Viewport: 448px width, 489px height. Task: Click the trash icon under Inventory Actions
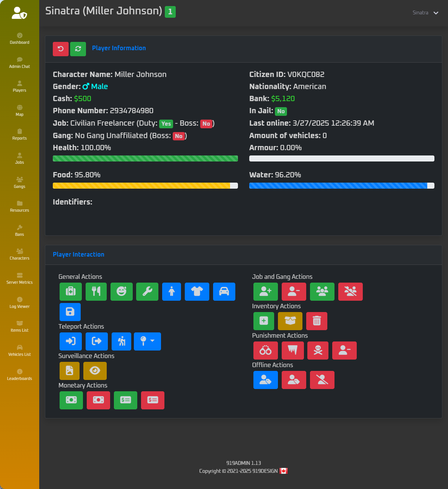pos(316,321)
